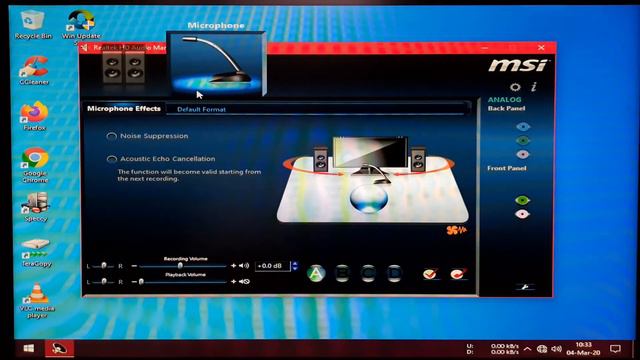
Task: Click the MSI logo
Action: click(x=518, y=65)
